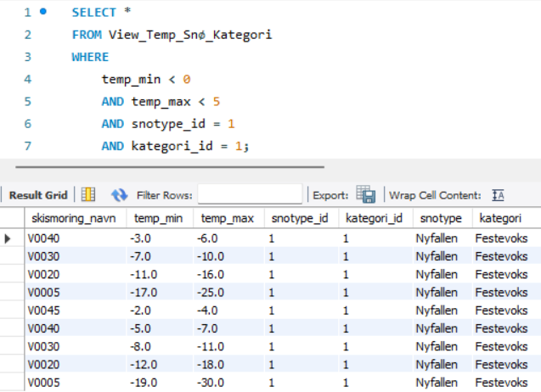This screenshot has height=392, width=541.
Task: Select temp_max cell -6.0
Action: pos(228,238)
